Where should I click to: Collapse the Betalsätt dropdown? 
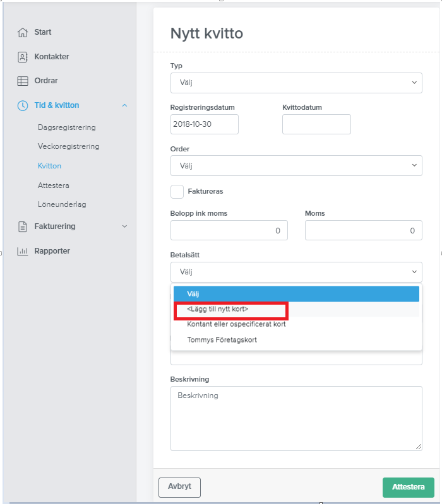(x=296, y=272)
